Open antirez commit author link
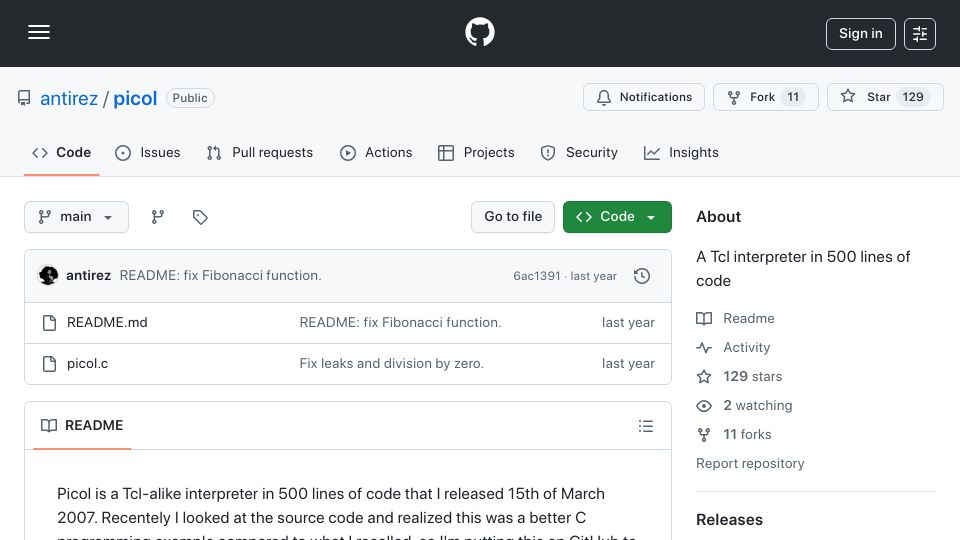The image size is (960, 540). tap(88, 276)
